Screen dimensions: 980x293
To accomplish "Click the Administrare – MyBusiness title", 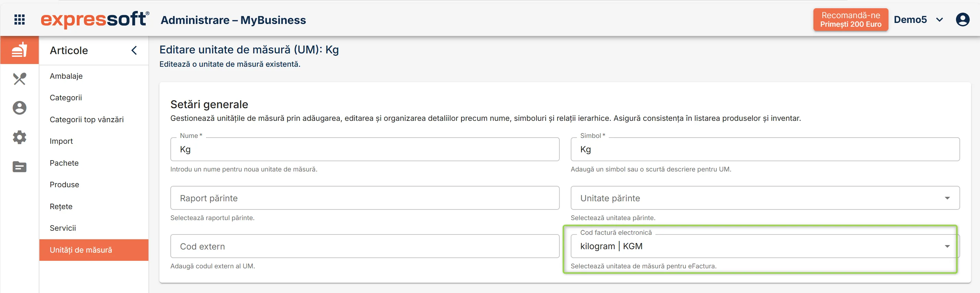I will pyautogui.click(x=233, y=20).
